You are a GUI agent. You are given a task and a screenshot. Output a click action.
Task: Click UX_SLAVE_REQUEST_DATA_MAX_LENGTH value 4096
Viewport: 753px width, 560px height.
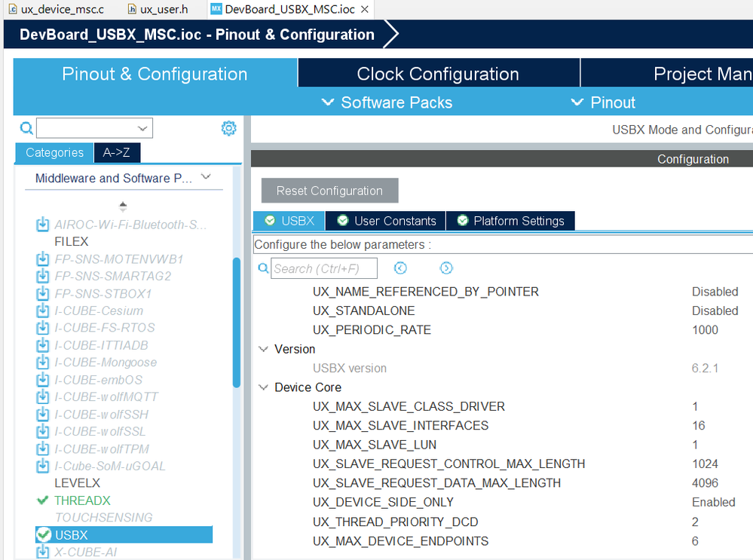coord(705,483)
